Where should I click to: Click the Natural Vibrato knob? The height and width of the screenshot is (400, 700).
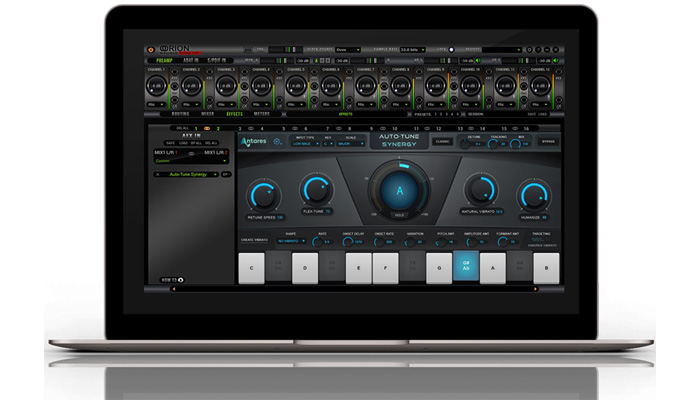(482, 190)
